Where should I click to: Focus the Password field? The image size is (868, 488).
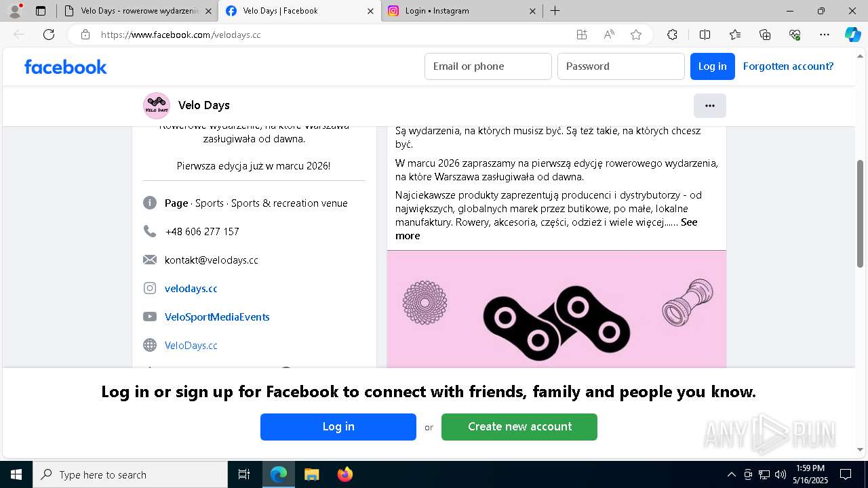click(621, 66)
